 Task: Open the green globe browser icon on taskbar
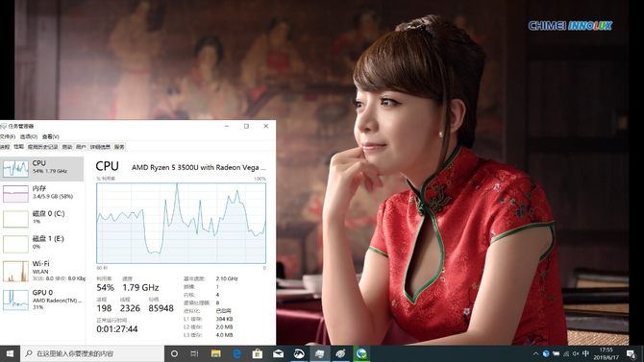tap(361, 353)
